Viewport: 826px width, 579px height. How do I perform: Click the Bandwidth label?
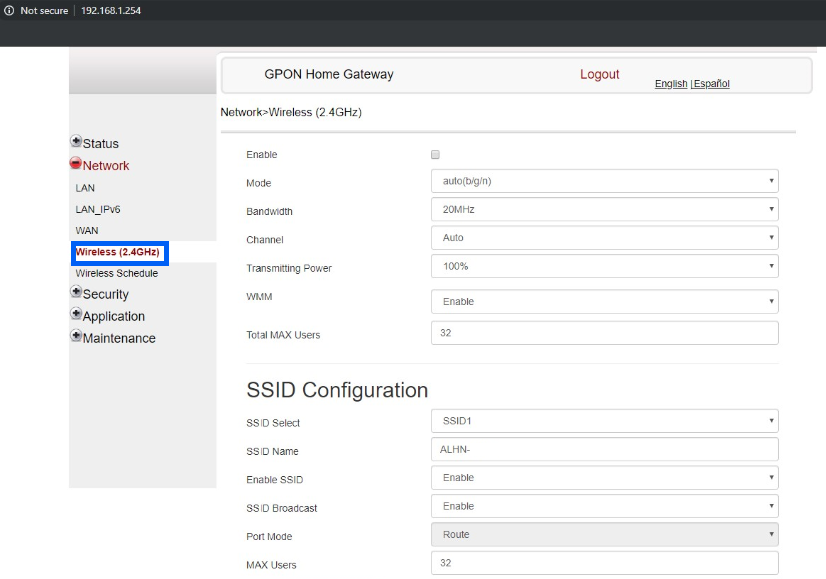click(x=269, y=212)
